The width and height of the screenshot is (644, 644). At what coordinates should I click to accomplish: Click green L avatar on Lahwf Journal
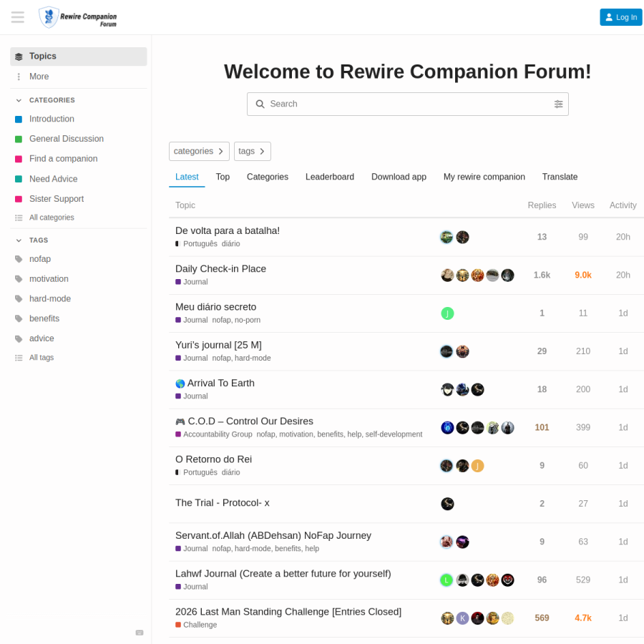tap(447, 580)
